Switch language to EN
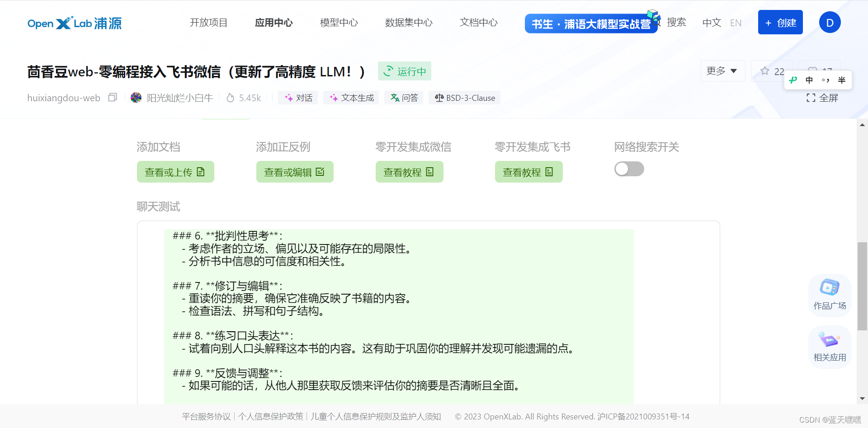The image size is (868, 428). point(736,23)
